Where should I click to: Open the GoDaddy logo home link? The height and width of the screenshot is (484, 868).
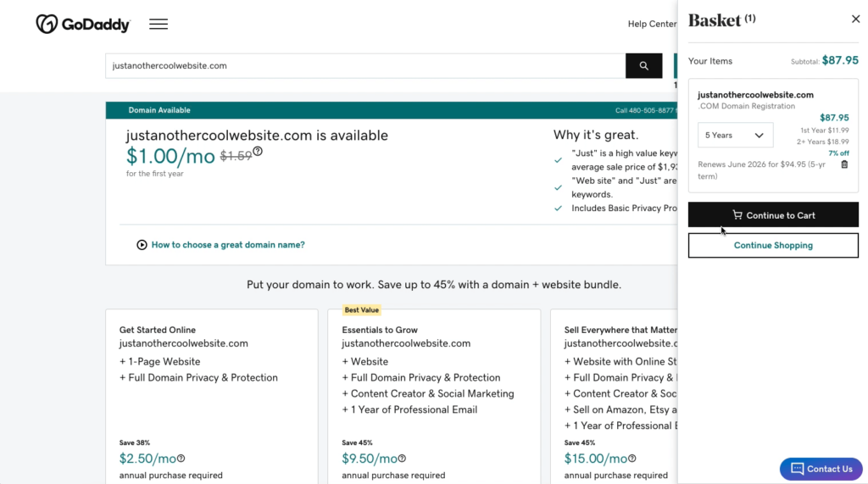pos(83,24)
